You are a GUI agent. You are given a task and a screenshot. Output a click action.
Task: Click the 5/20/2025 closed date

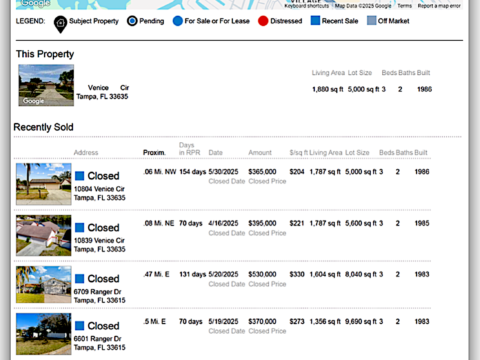pyautogui.click(x=223, y=274)
